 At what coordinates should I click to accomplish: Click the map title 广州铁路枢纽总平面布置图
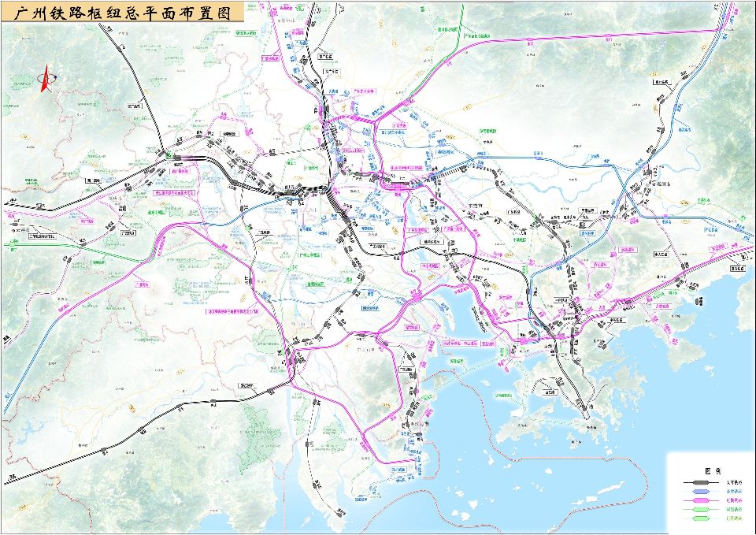(x=123, y=13)
